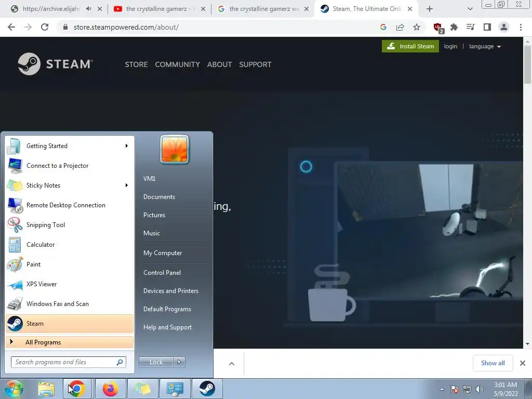
Task: Open Pictures from Start menu
Action: [x=154, y=215]
